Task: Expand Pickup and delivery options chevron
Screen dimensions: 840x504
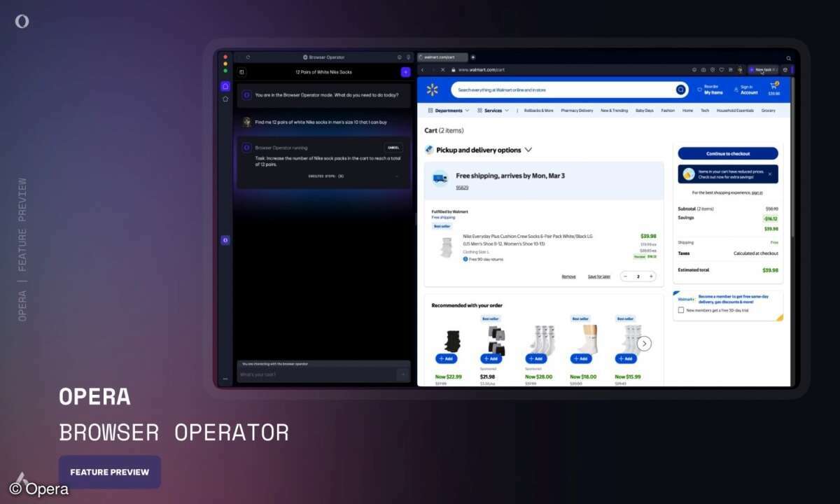Action: click(x=528, y=150)
